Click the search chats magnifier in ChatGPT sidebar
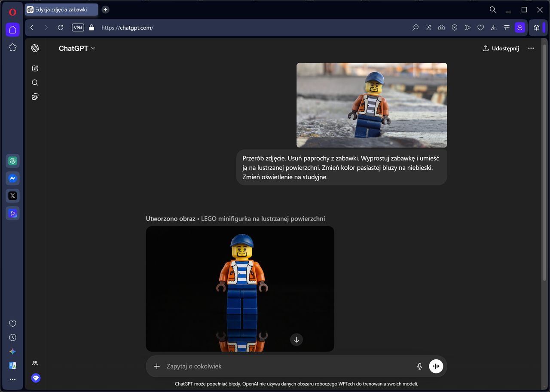Screen dimensions: 550x392 pyautogui.click(x=35, y=83)
